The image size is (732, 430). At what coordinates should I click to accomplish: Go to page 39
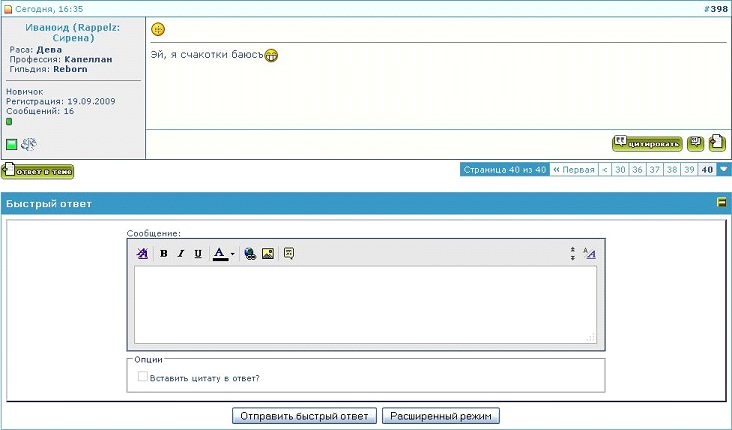[x=688, y=170]
